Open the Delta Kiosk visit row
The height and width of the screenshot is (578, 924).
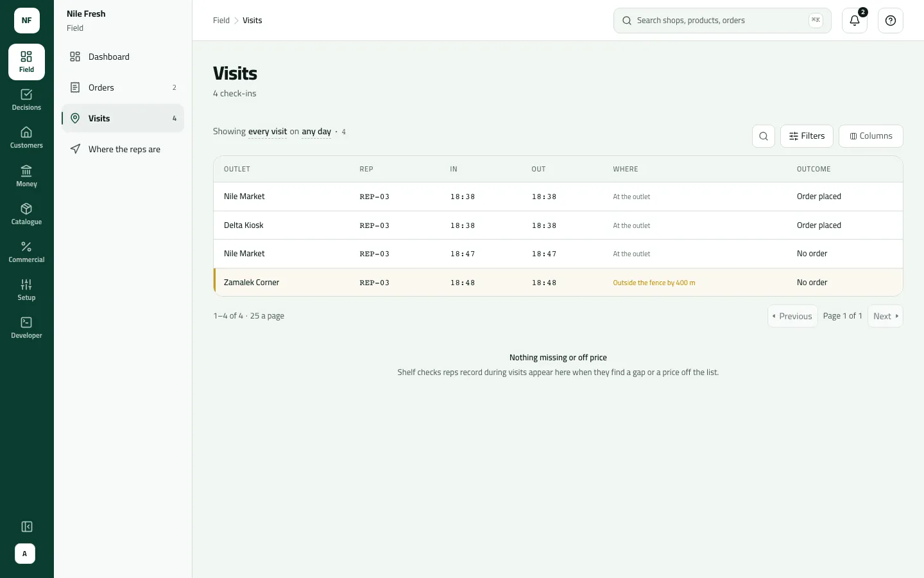558,225
